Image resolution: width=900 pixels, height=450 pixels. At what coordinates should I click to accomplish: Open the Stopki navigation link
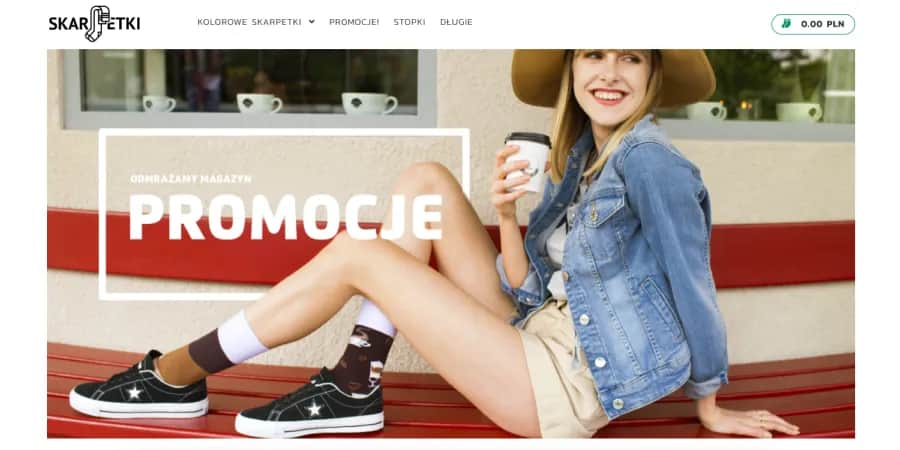[x=409, y=22]
